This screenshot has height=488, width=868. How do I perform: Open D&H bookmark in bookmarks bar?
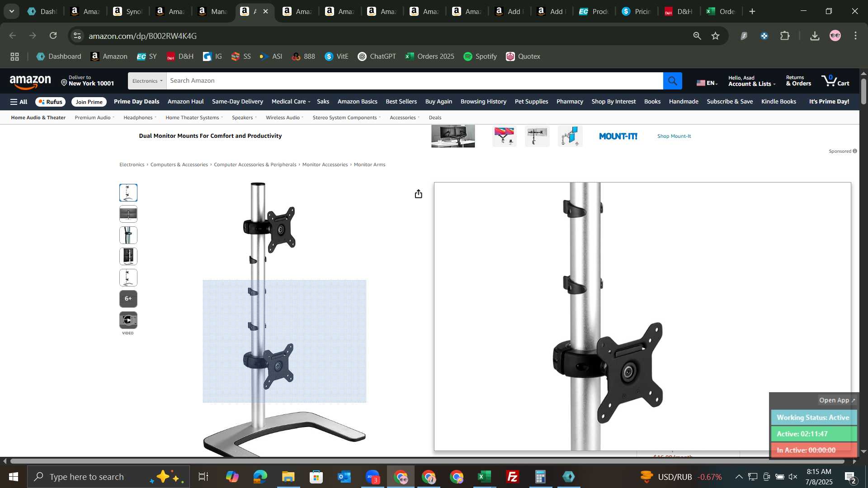coord(179,56)
